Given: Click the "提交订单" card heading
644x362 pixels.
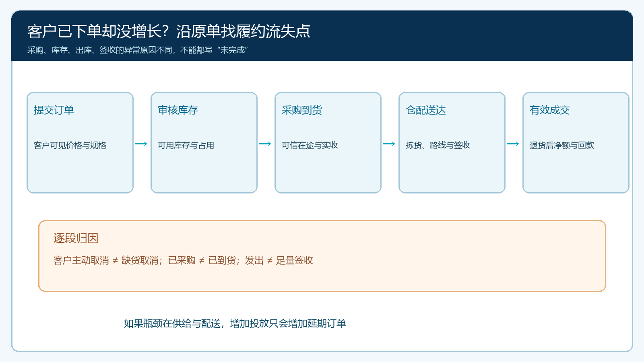Looking at the screenshot, I should pyautogui.click(x=54, y=110).
